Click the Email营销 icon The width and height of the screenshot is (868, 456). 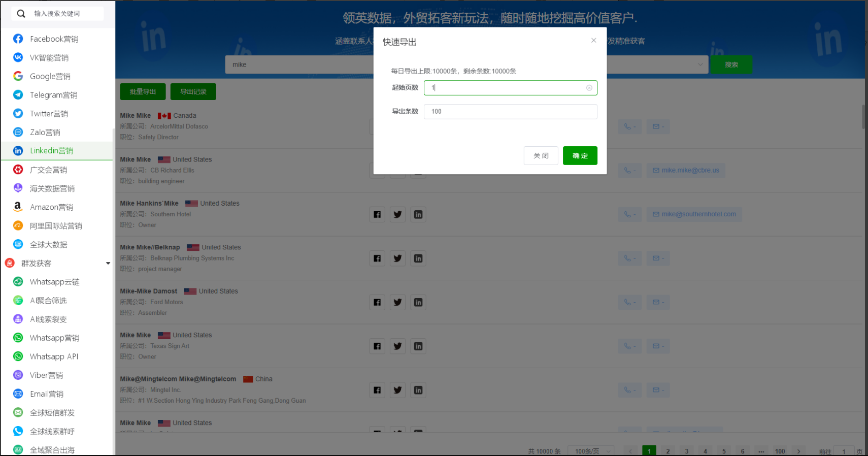point(18,394)
